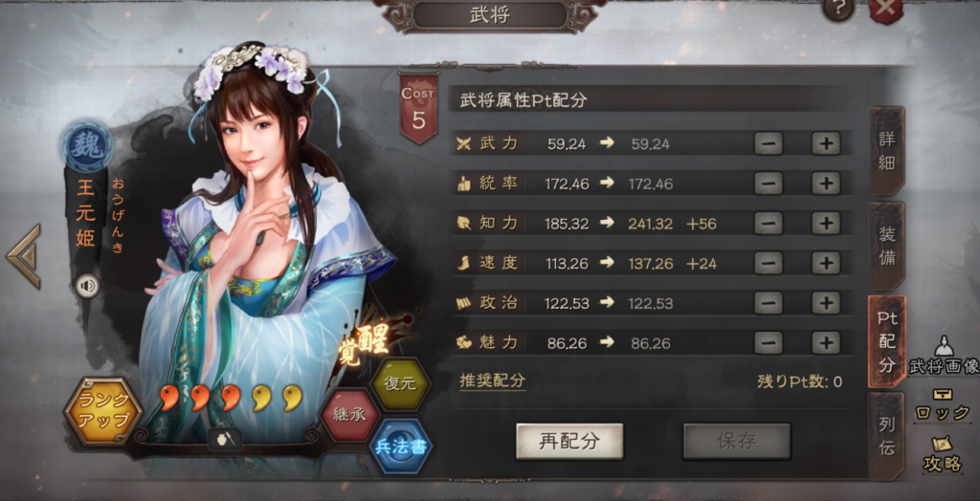This screenshot has height=501, width=980.
Task: Increase 魅力 with the plus button
Action: coord(826,342)
